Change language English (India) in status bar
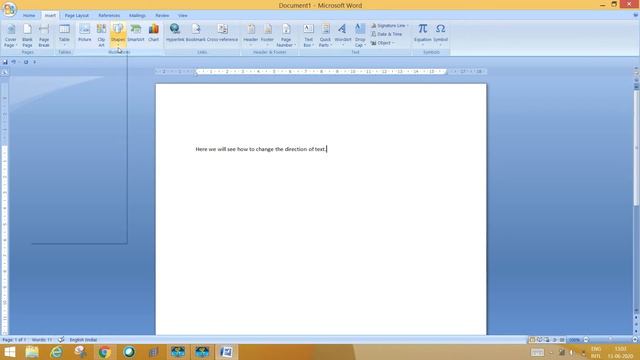This screenshot has width=640, height=360. [83, 340]
